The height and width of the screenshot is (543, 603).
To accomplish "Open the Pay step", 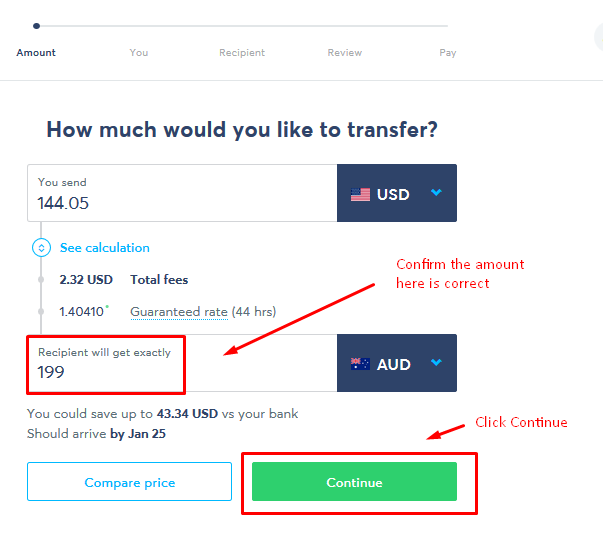I will (448, 52).
